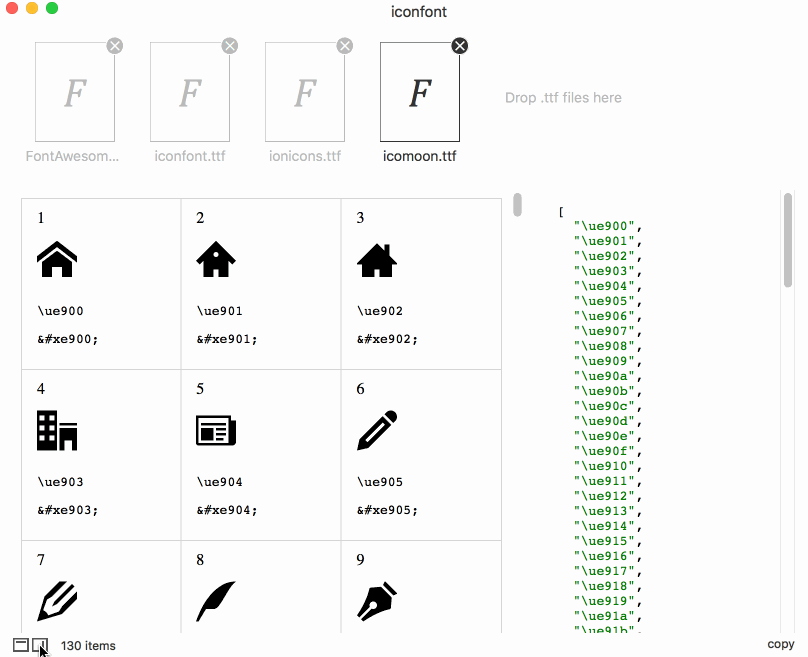Click the \ue901 code under icon 2
The width and height of the screenshot is (808, 657).
[x=220, y=311]
